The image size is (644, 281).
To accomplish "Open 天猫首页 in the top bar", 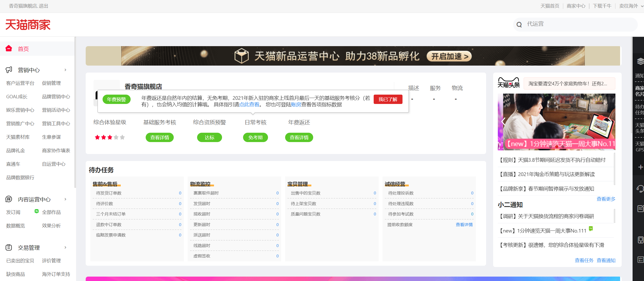I will coord(550,6).
